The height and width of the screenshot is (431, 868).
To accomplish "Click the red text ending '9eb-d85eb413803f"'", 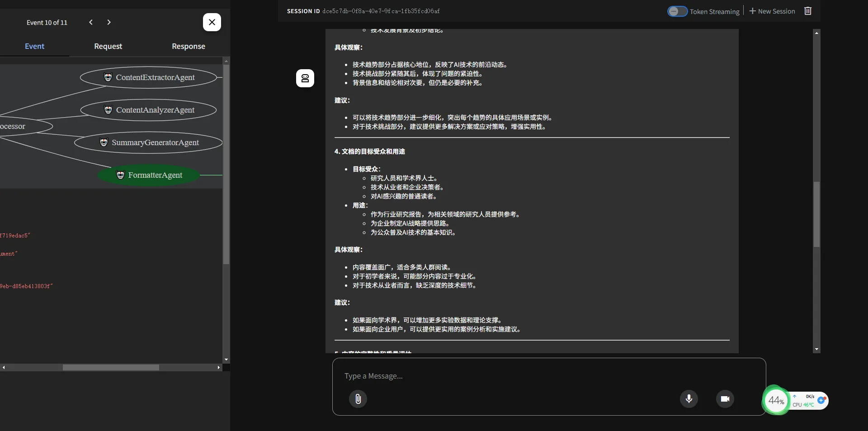I will (26, 286).
